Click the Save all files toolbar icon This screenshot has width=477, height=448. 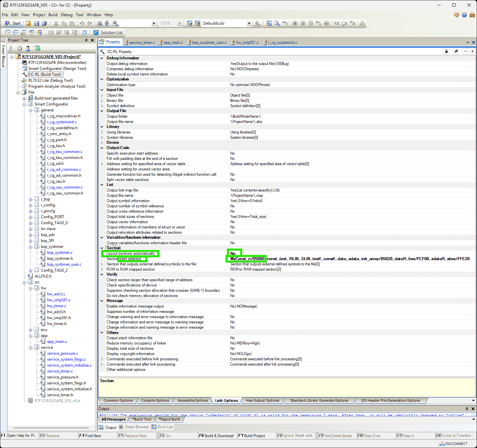pyautogui.click(x=44, y=23)
